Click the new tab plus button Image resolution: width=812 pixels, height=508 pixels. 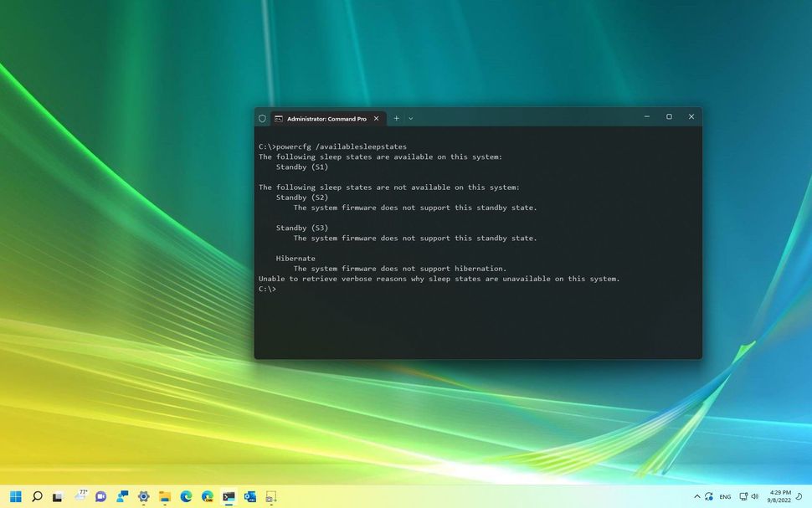coord(396,118)
